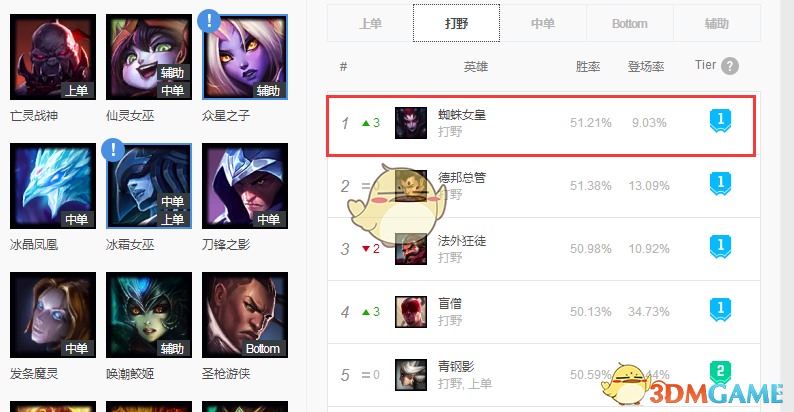Click the 蜘蛛女皇 champion icon in ranking
794x412 pixels.
411,123
